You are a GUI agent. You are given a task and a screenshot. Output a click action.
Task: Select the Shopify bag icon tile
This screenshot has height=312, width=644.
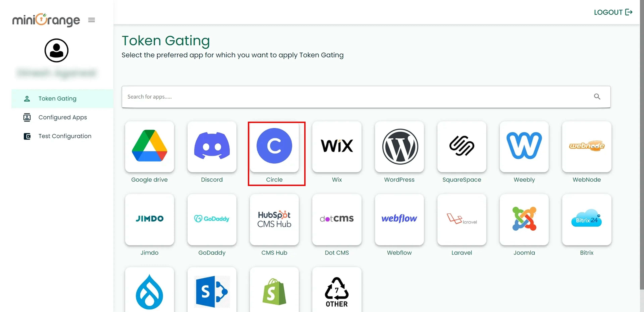pyautogui.click(x=274, y=290)
